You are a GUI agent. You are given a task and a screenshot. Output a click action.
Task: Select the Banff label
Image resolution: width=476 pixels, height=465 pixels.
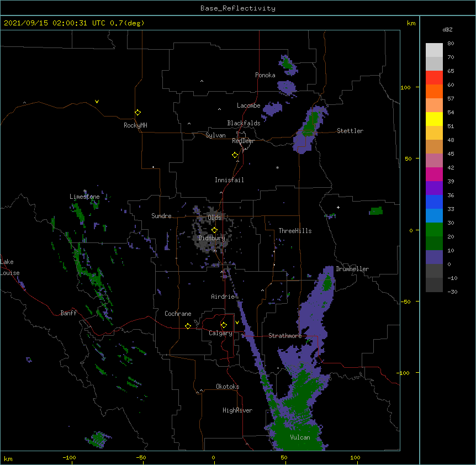pos(68,313)
